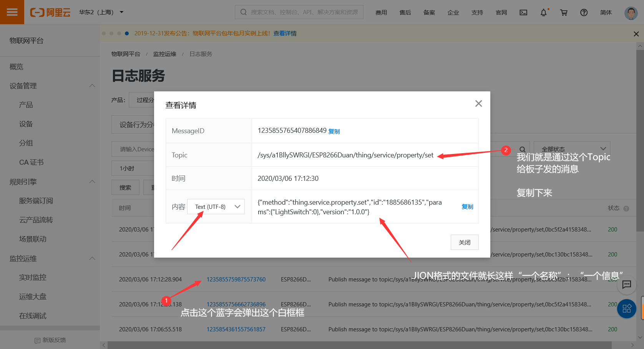Open the 费用 top menu
The image size is (644, 349).
(381, 13)
